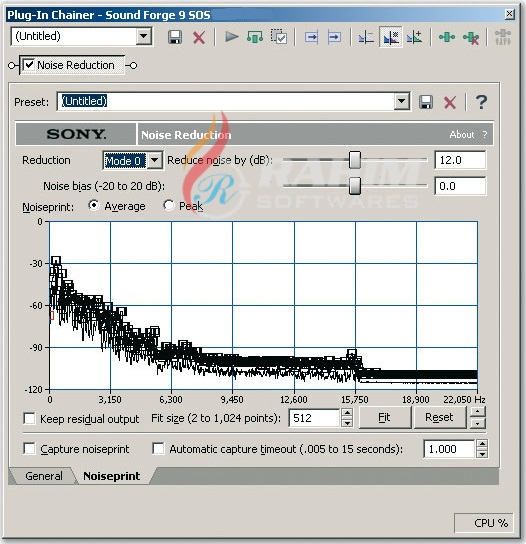Click up arrow right of Reset button
The image size is (526, 544).
pyautogui.click(x=478, y=412)
